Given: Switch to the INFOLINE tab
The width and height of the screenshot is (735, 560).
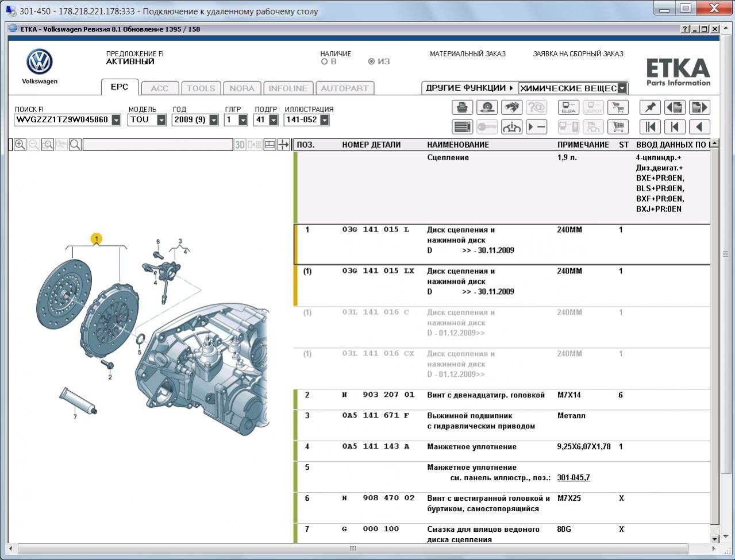Looking at the screenshot, I should pyautogui.click(x=288, y=88).
